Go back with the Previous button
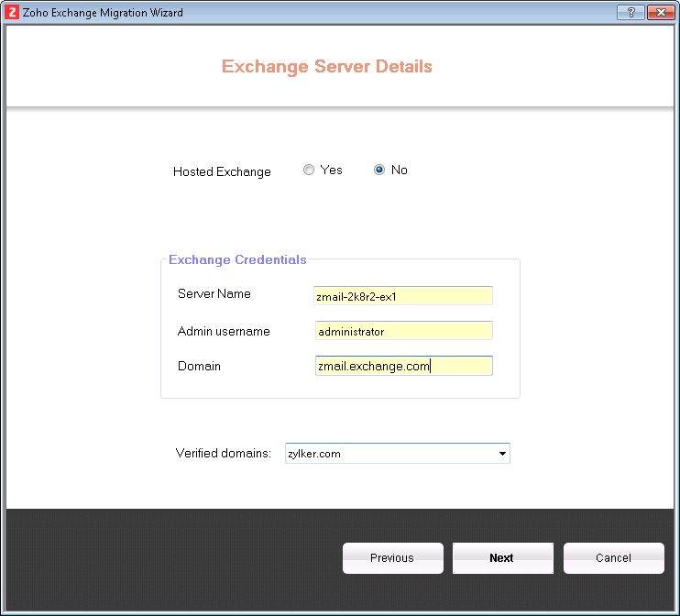Viewport: 680px width, 616px height. coord(392,558)
